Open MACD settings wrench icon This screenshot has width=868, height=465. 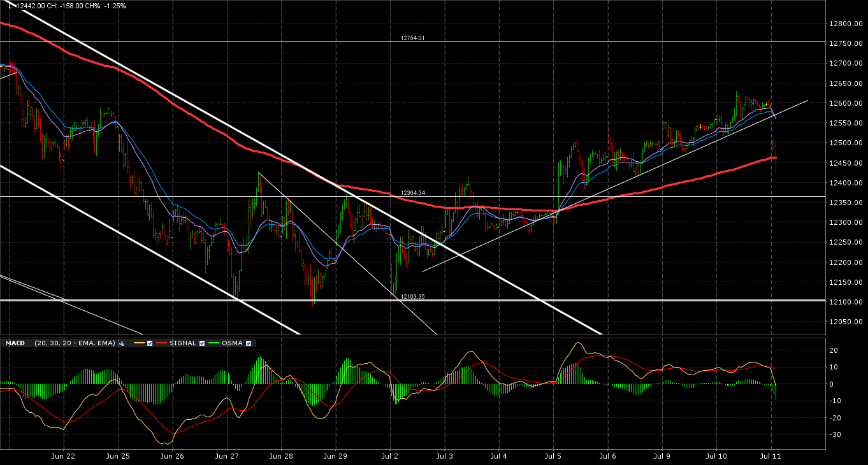[121, 343]
